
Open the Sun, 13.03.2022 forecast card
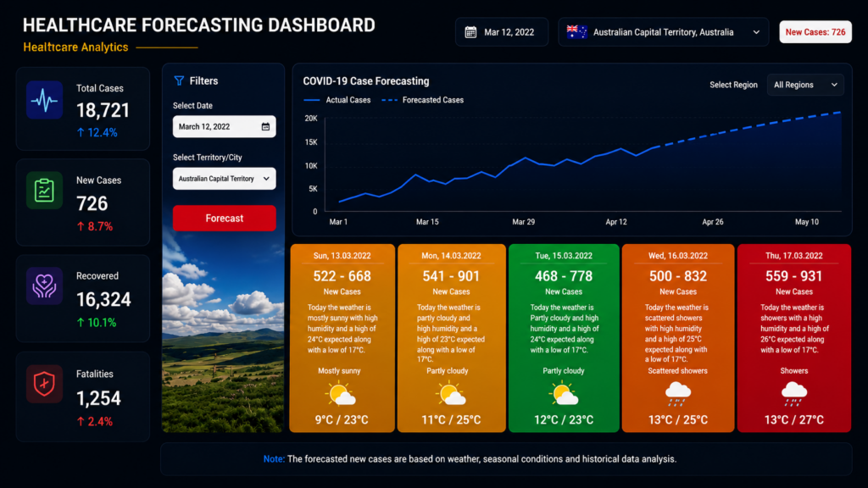[342, 338]
